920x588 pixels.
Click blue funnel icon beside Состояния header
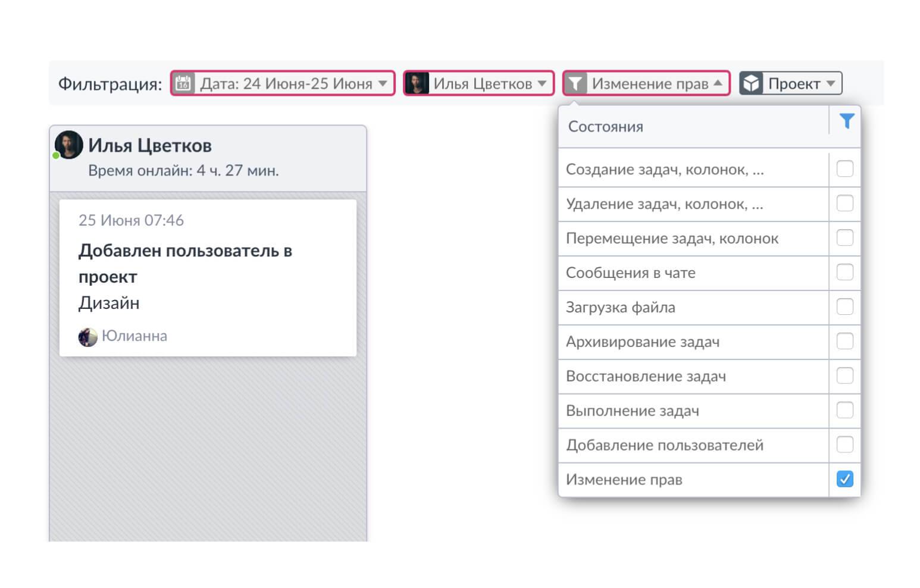pyautogui.click(x=846, y=121)
